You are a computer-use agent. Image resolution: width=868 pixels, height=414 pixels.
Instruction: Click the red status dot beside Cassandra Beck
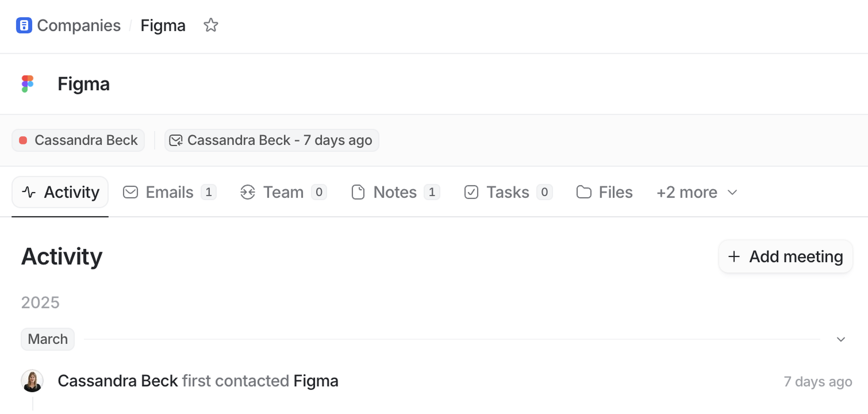click(x=23, y=140)
